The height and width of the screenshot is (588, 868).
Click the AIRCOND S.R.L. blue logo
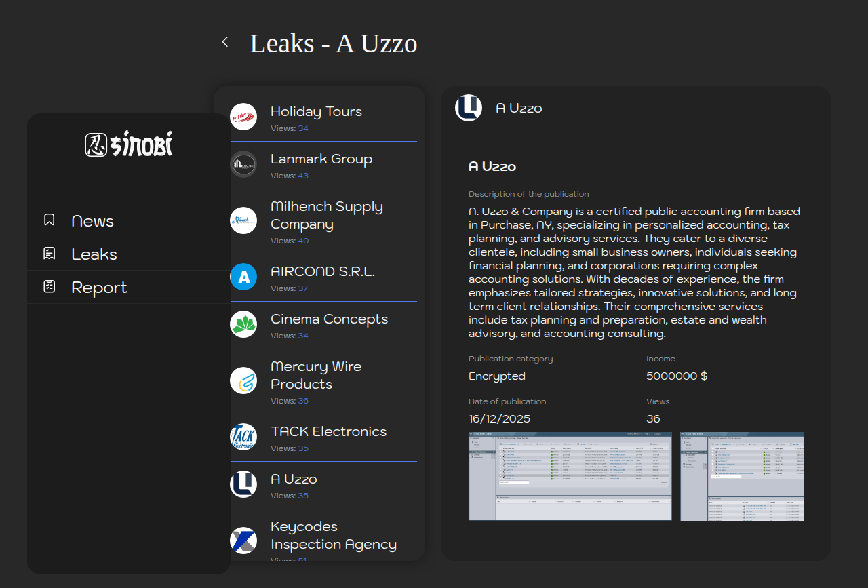coord(243,277)
